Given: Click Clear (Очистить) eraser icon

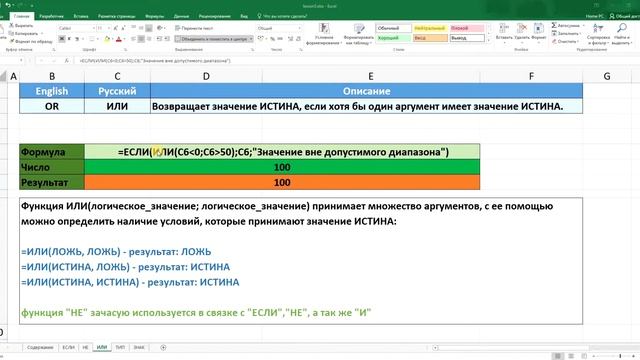Looking at the screenshot, I should point(554,41).
